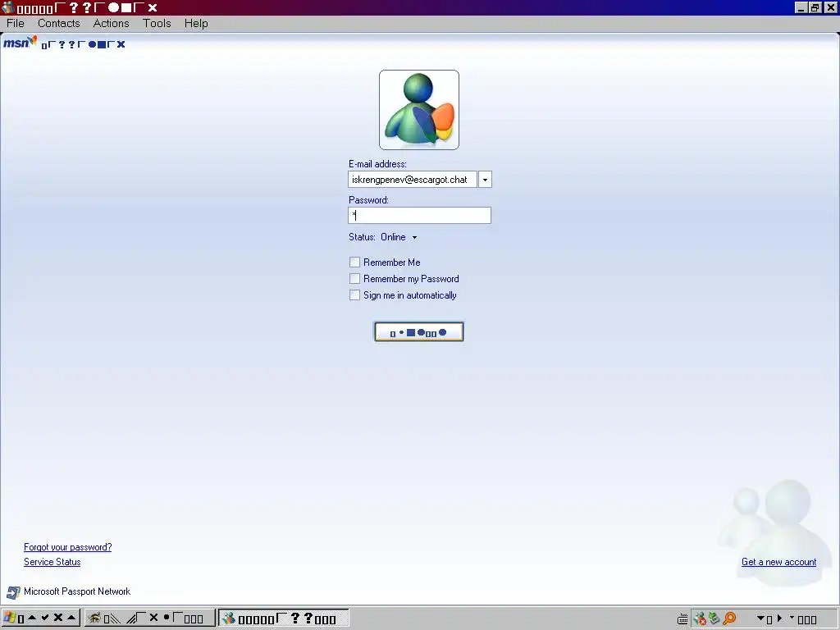Close the Messenger window
The width and height of the screenshot is (840, 630).
point(830,7)
